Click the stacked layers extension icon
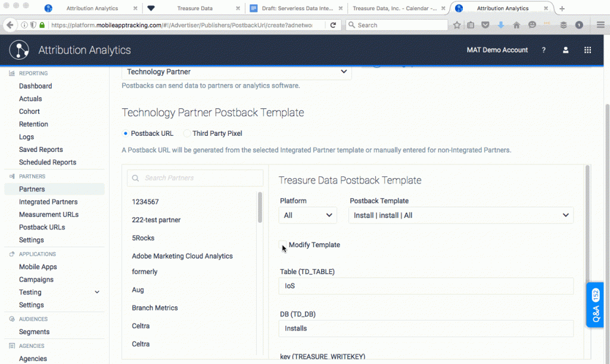The image size is (610, 364). tap(564, 25)
